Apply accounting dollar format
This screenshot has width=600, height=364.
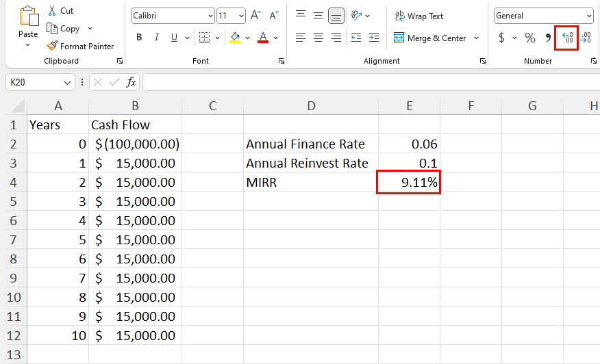pyautogui.click(x=501, y=38)
